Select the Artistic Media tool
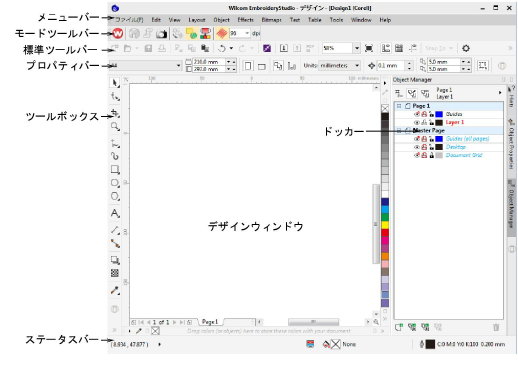This screenshot has width=518, height=368. pyautogui.click(x=115, y=156)
